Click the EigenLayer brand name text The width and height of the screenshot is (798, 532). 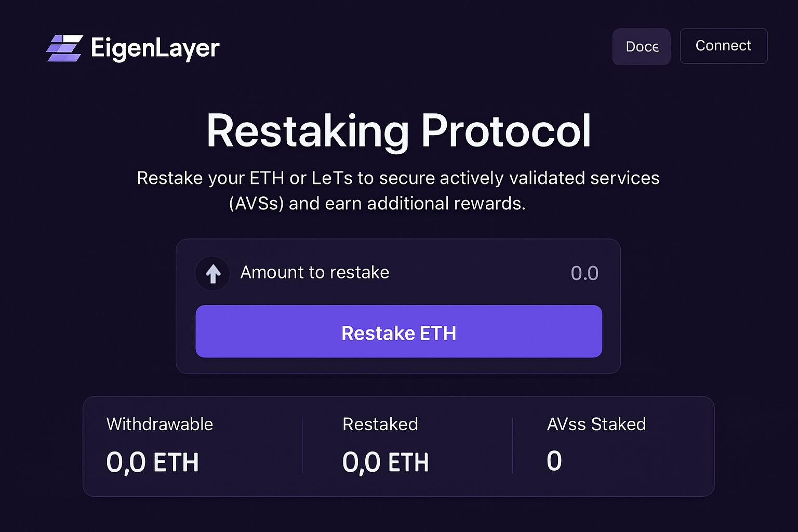pyautogui.click(x=154, y=48)
